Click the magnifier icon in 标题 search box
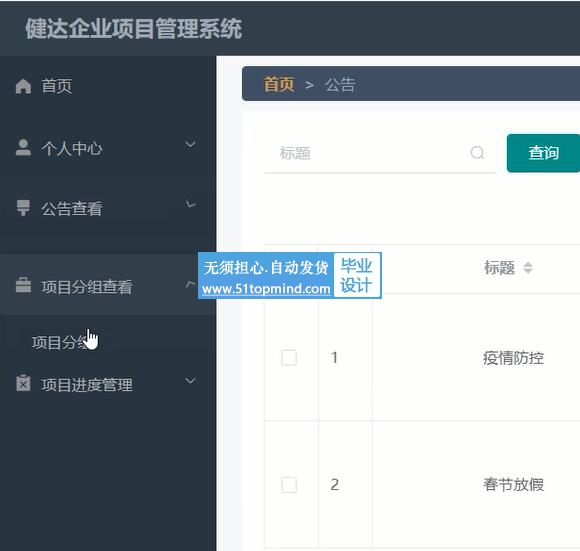This screenshot has width=580, height=551. (x=477, y=152)
